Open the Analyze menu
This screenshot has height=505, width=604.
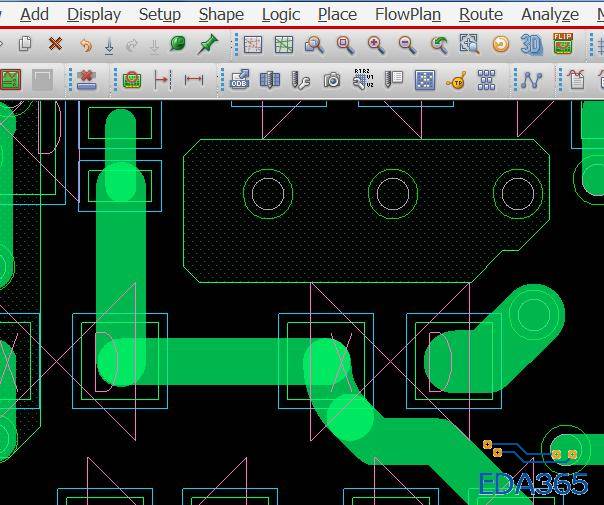click(550, 14)
